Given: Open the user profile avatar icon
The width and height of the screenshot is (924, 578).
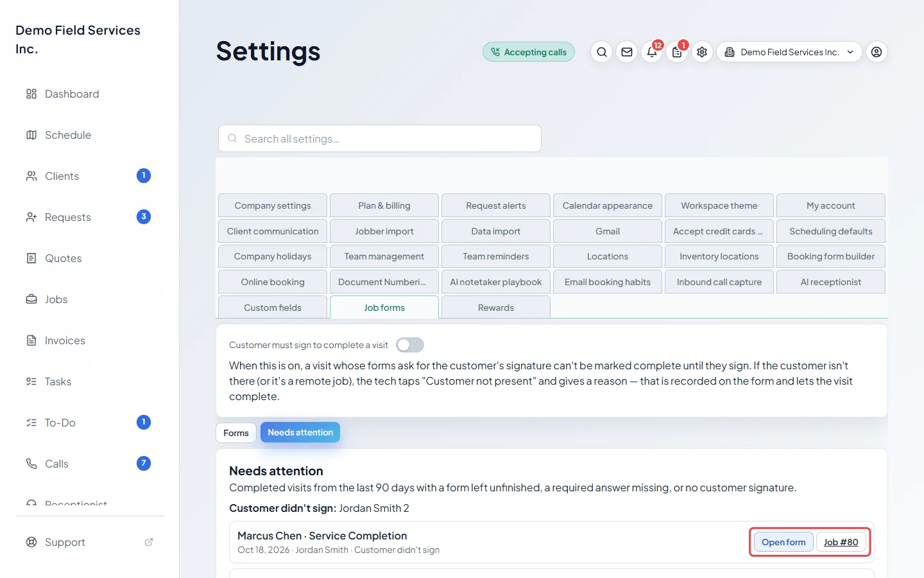Looking at the screenshot, I should point(877,52).
